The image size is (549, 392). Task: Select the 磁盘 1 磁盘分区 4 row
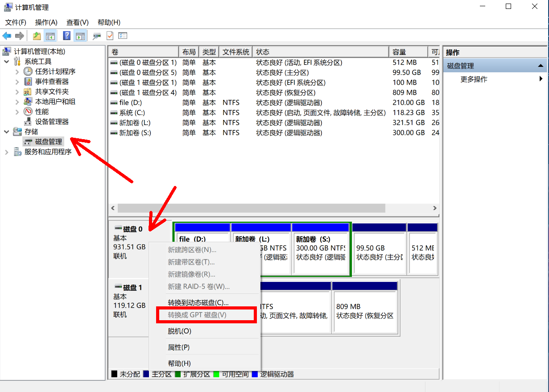tap(274, 93)
